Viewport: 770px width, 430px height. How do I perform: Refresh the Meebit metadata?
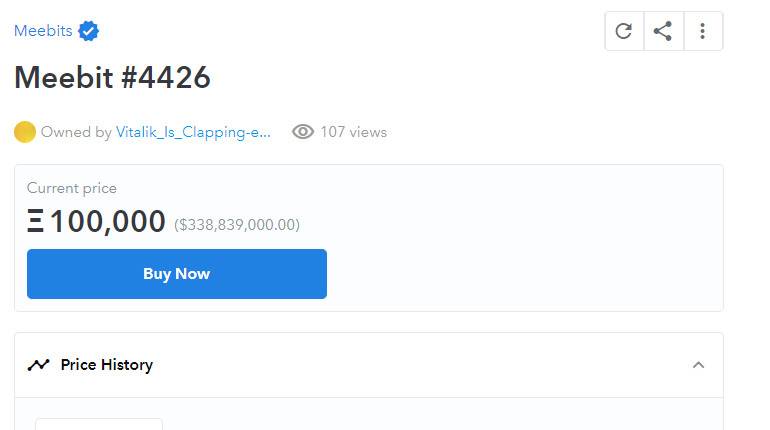coord(624,31)
